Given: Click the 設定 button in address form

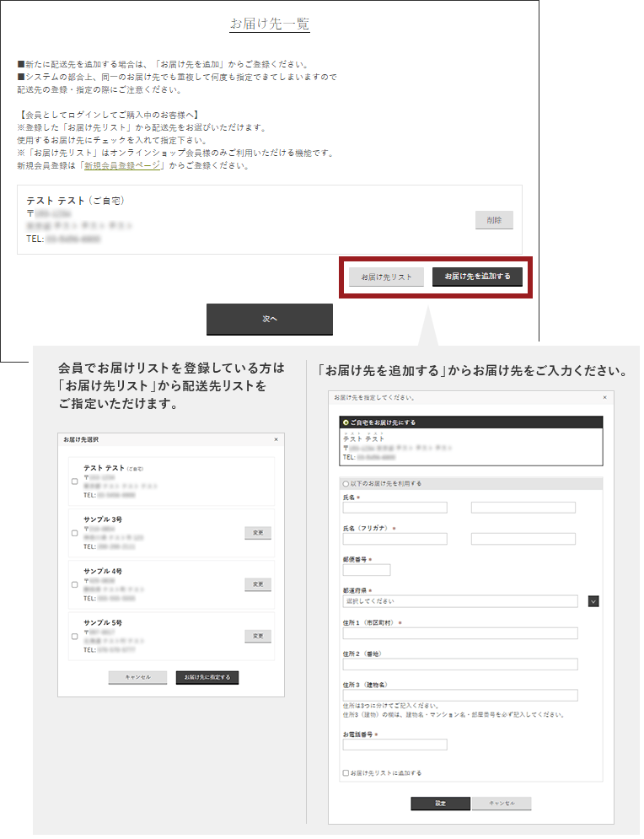Looking at the screenshot, I should 440,804.
